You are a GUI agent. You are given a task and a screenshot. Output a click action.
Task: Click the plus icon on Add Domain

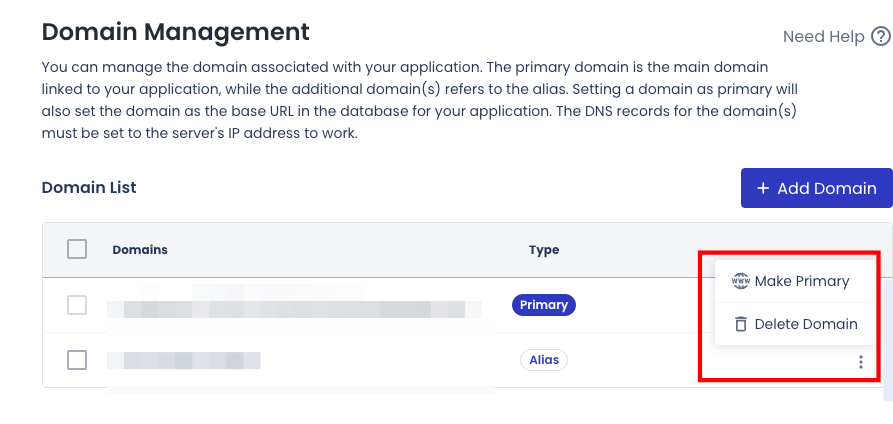(x=763, y=188)
